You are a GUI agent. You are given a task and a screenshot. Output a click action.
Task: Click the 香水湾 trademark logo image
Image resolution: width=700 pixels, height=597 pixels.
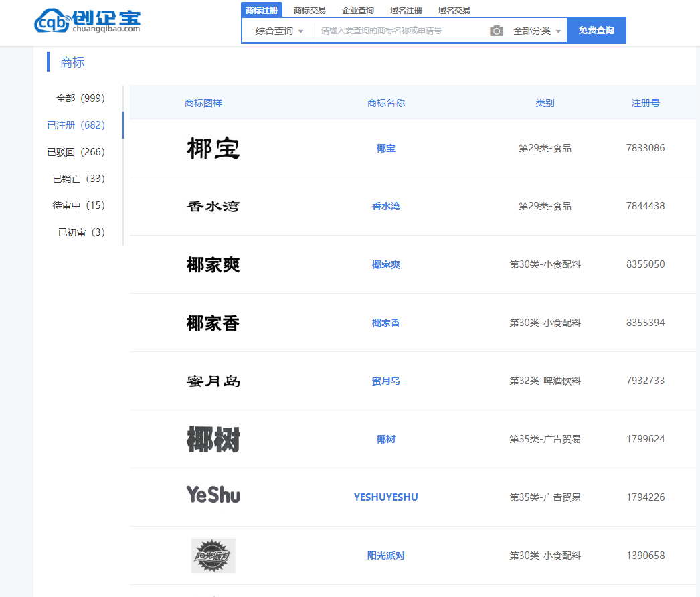(x=213, y=206)
